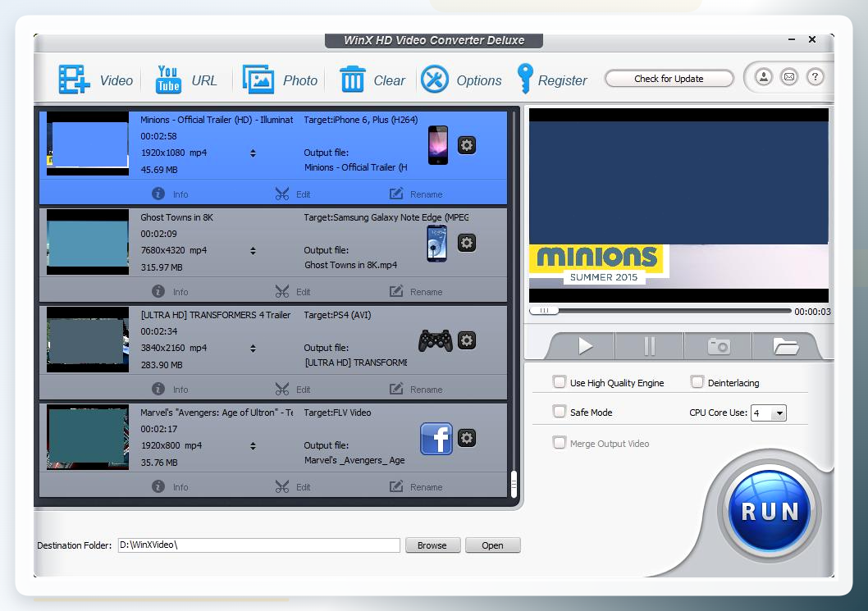Select the Transformers 4 trailer thumbnail
868x611 pixels.
click(x=88, y=340)
